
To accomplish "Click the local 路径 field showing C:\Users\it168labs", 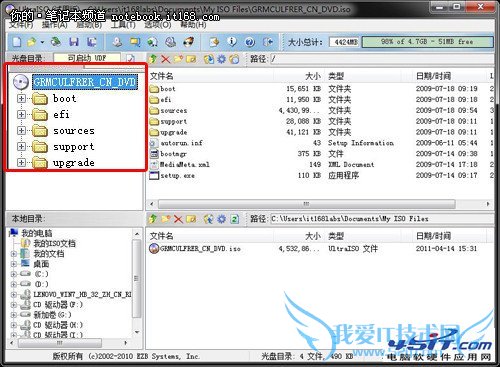I will coord(382,219).
